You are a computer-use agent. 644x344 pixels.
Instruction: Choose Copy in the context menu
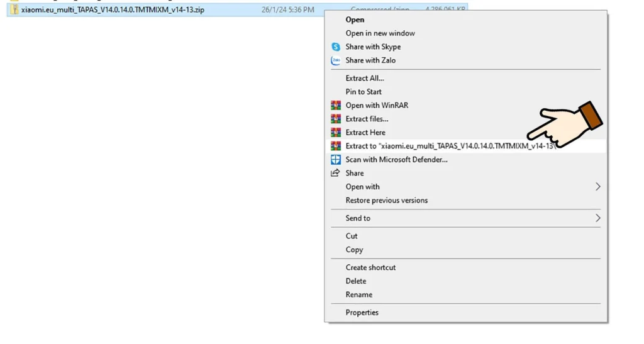(354, 250)
